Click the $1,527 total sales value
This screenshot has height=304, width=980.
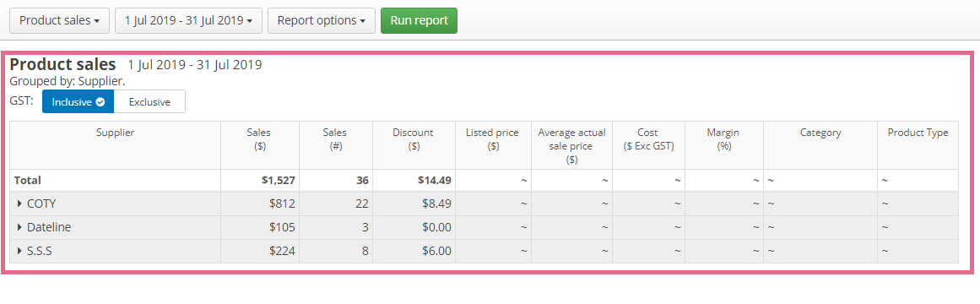click(278, 180)
